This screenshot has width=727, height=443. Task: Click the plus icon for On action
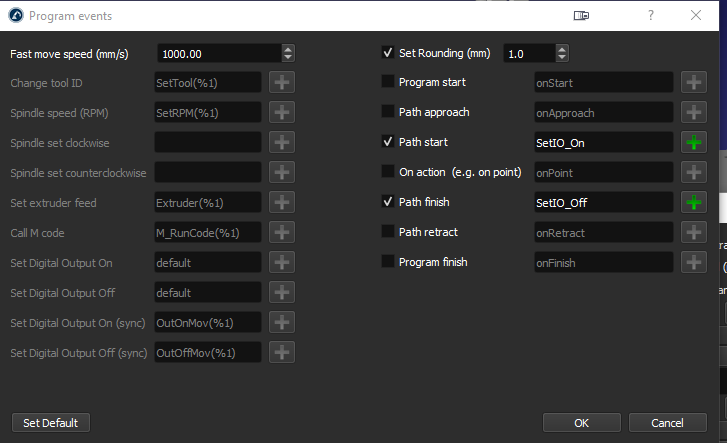(x=694, y=172)
